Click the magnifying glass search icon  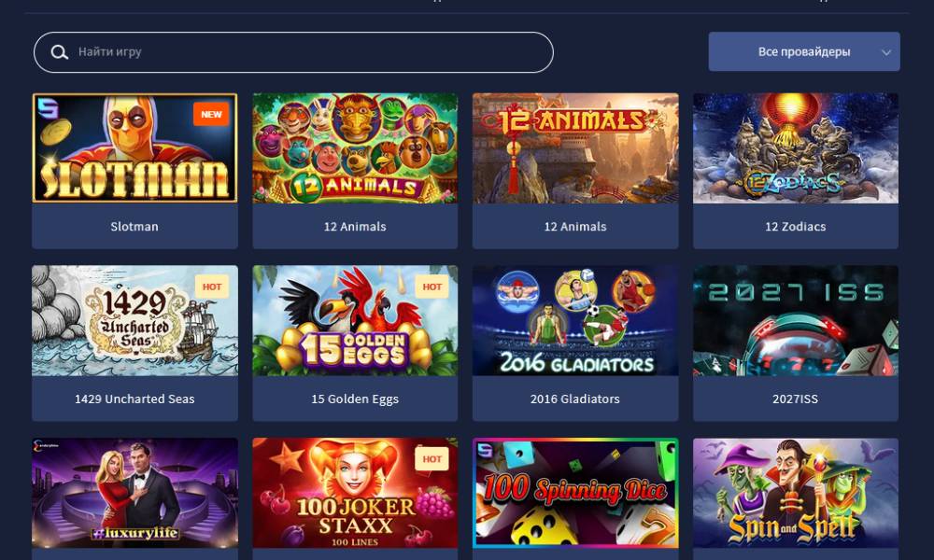(x=59, y=52)
